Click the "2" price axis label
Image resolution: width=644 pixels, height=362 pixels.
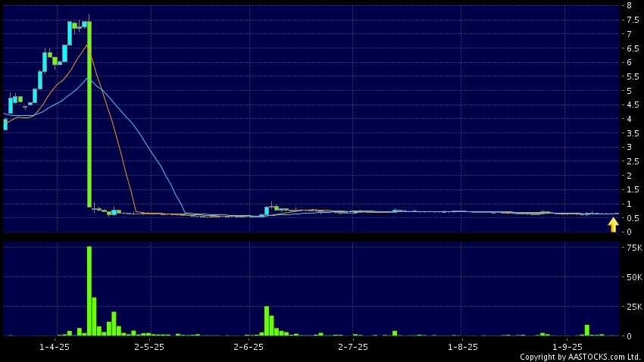point(629,175)
